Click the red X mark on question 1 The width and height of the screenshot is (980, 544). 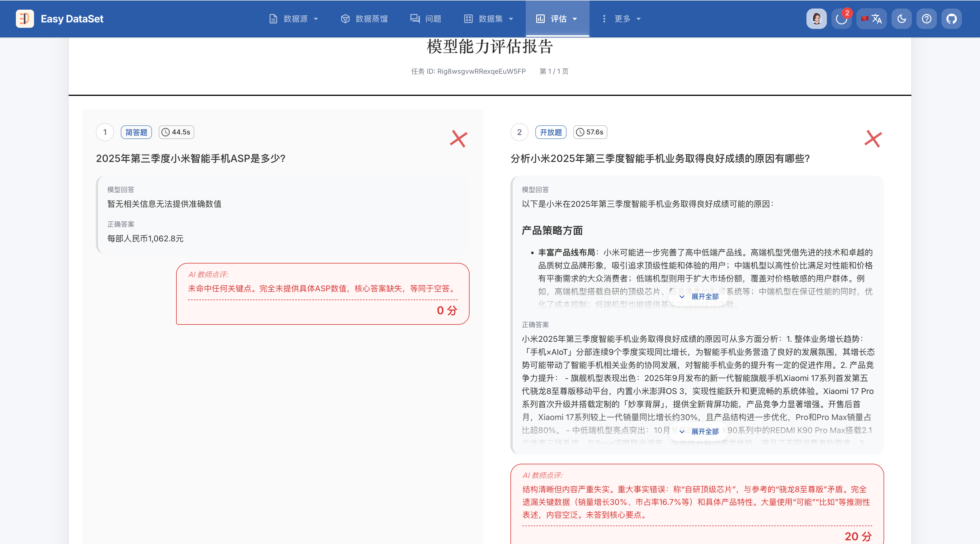[459, 139]
